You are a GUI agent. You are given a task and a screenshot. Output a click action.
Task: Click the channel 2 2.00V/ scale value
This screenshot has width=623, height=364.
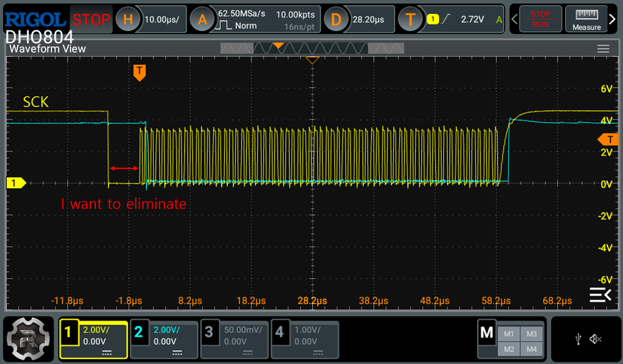167,330
